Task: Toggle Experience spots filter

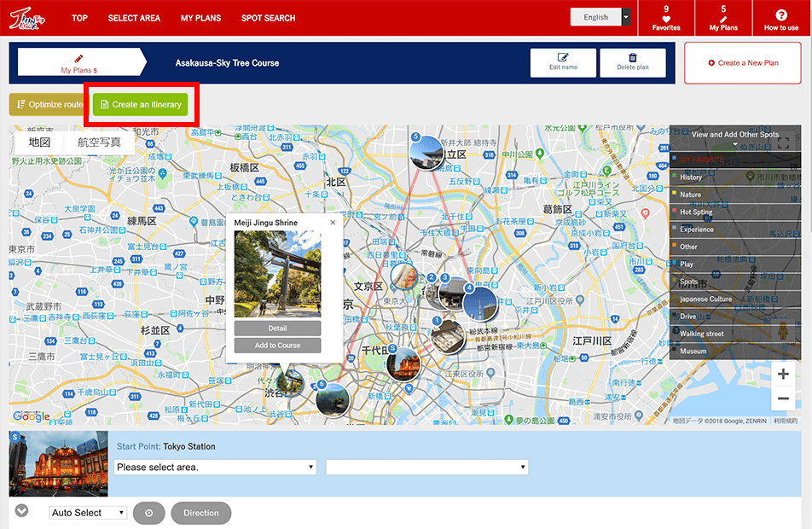Action: click(x=735, y=230)
